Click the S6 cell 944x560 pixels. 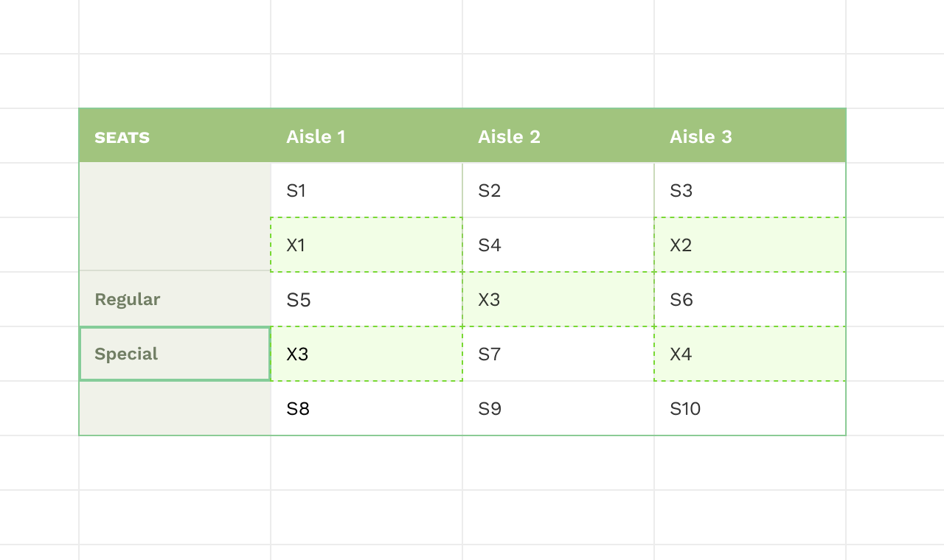[x=750, y=300]
